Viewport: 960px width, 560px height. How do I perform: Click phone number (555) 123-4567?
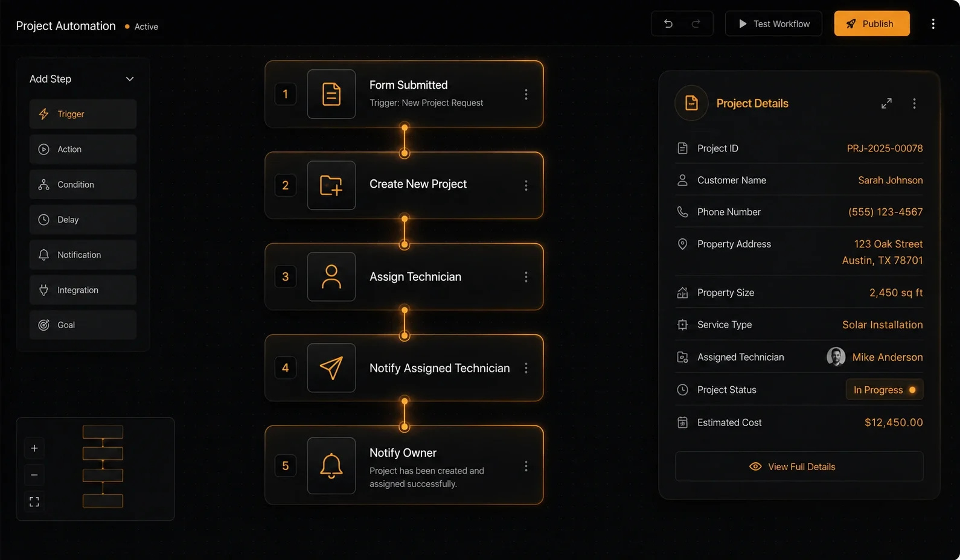[886, 212]
